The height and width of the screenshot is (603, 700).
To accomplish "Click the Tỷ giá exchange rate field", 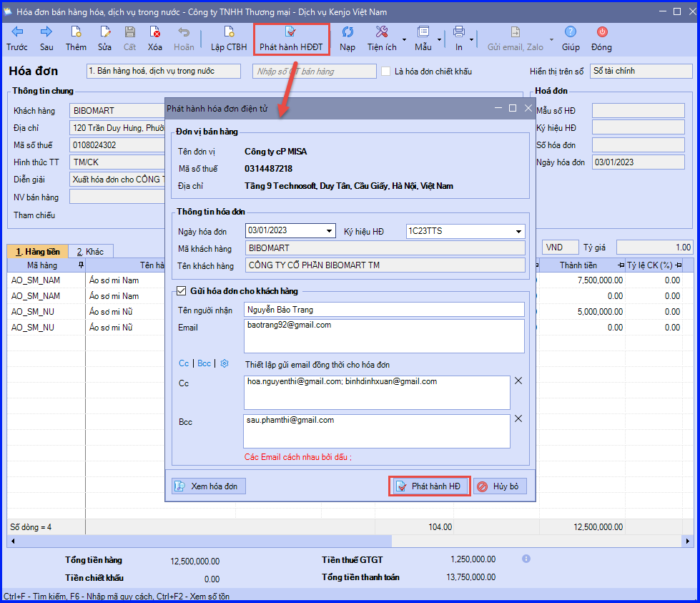I will (x=654, y=247).
